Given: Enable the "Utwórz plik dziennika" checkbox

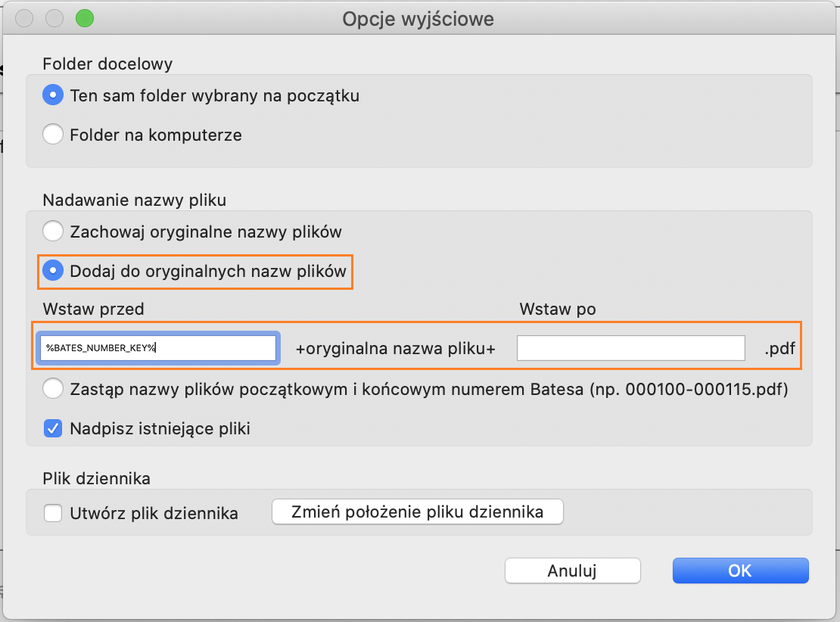Looking at the screenshot, I should (53, 514).
